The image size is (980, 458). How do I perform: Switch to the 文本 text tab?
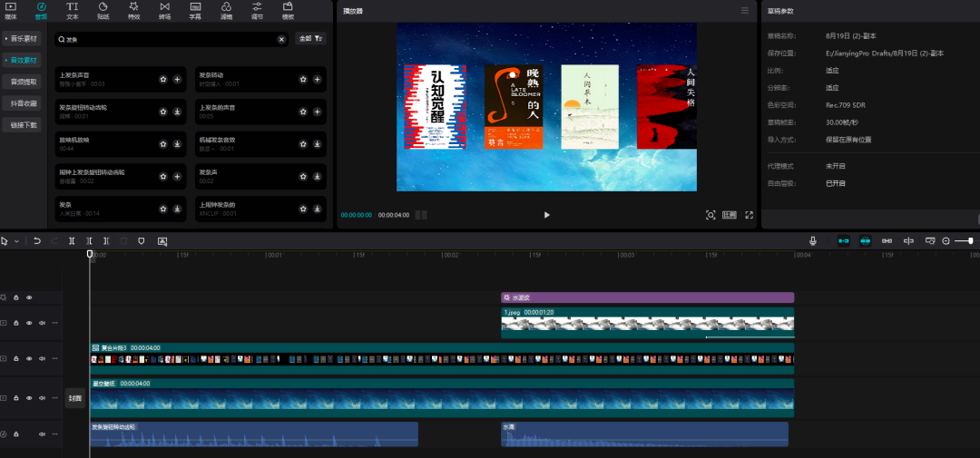[73, 11]
